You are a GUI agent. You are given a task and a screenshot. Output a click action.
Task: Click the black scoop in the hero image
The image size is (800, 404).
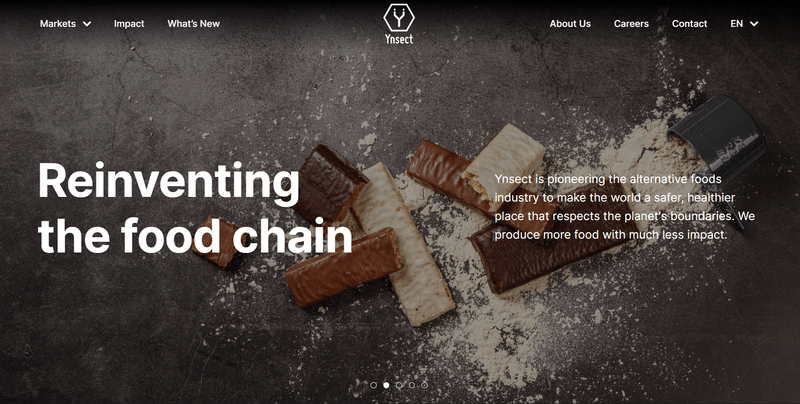point(716,137)
